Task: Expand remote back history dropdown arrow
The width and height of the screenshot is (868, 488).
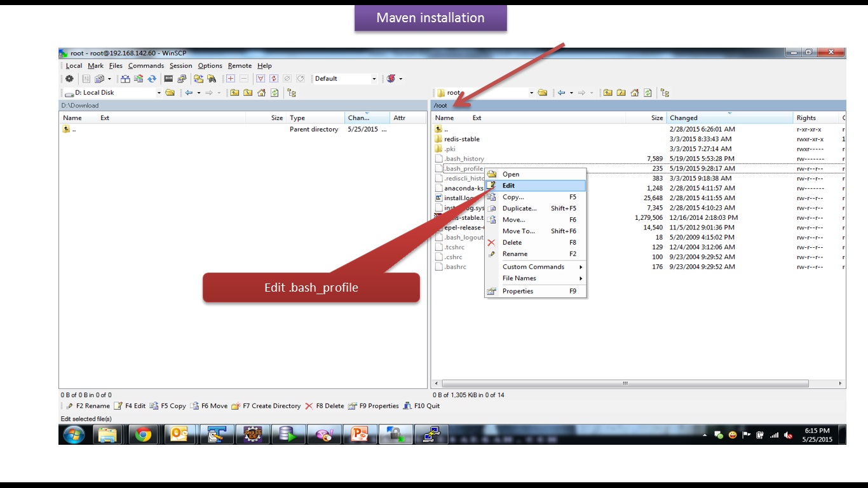Action: pos(571,93)
